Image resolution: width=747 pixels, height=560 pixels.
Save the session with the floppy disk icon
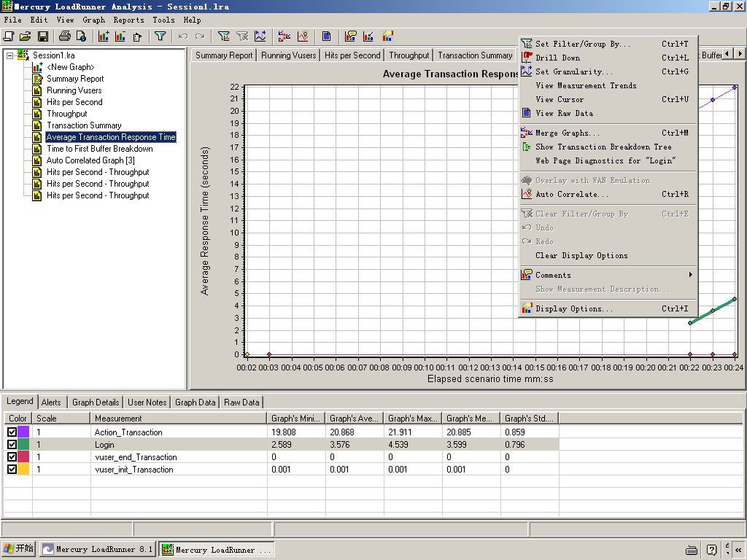click(x=42, y=36)
